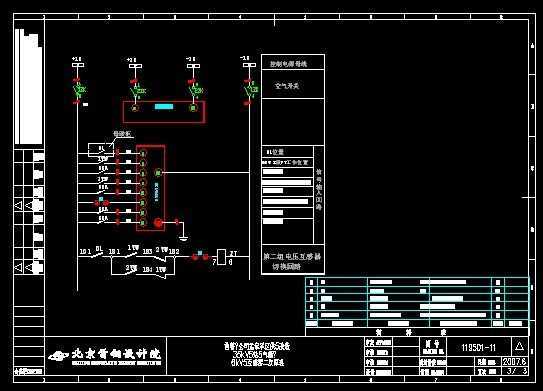
Task: Select the revision triangle beside 119501-11
Action: click(519, 346)
